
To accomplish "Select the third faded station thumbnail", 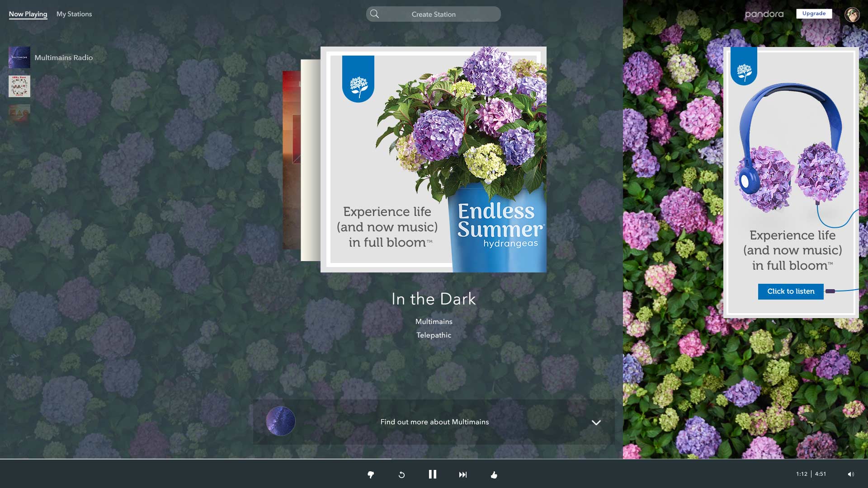I will coord(19,115).
